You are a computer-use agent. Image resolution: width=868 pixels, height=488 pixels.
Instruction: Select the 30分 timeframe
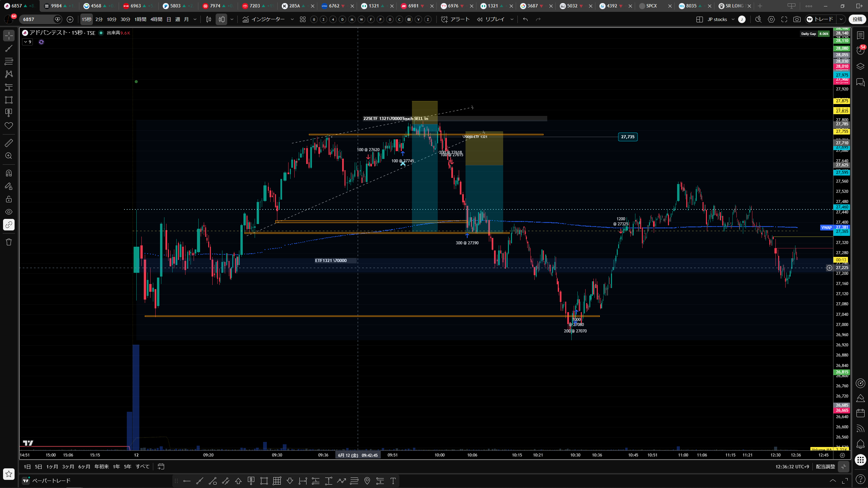[125, 19]
